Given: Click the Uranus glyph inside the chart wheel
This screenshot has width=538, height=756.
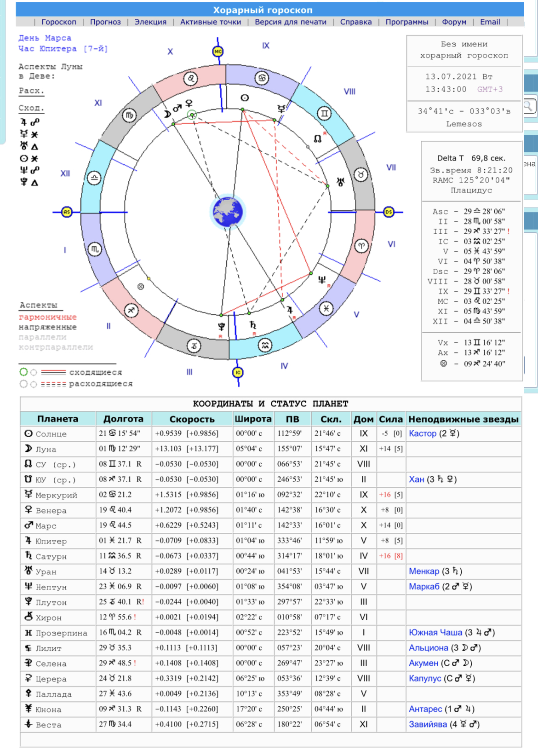Looking at the screenshot, I should tap(340, 182).
